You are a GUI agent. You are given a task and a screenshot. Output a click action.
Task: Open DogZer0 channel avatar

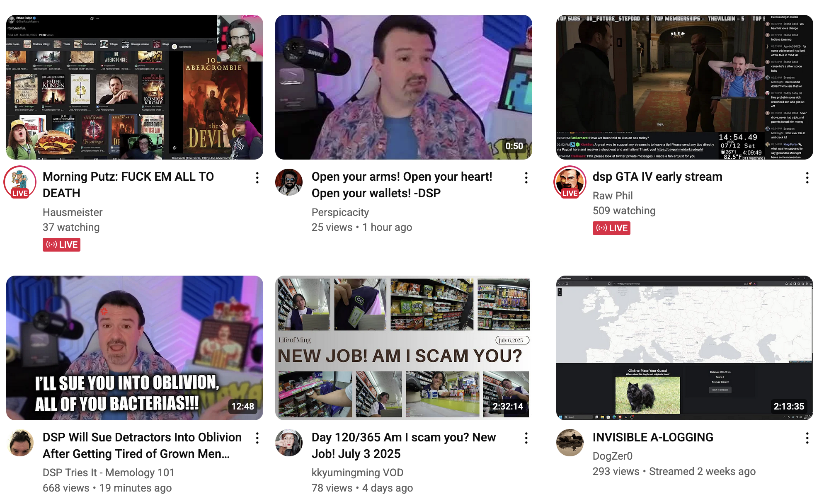coord(570,443)
